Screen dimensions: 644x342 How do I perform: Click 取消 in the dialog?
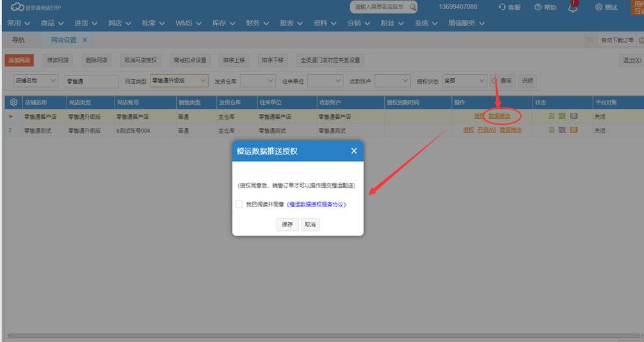pos(310,224)
